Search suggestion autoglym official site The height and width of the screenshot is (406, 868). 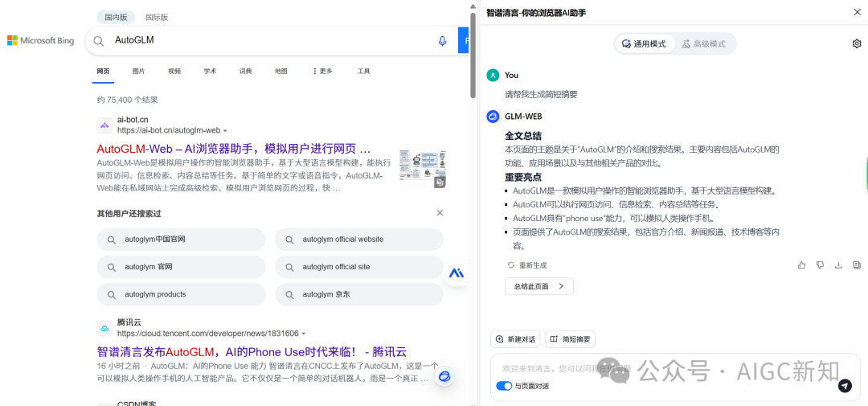tap(358, 267)
